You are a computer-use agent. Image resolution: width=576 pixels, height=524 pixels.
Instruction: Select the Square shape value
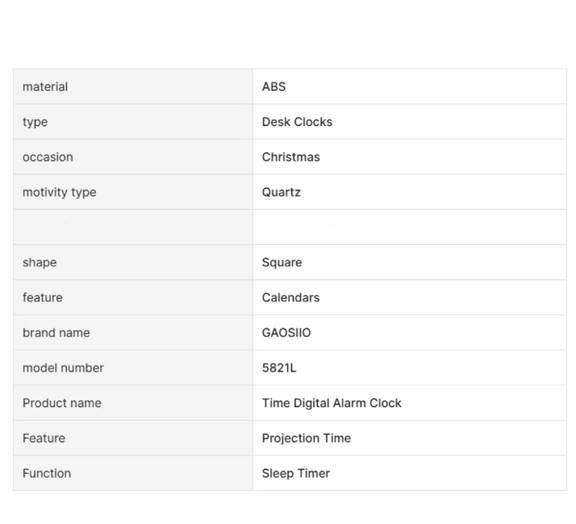pos(282,263)
